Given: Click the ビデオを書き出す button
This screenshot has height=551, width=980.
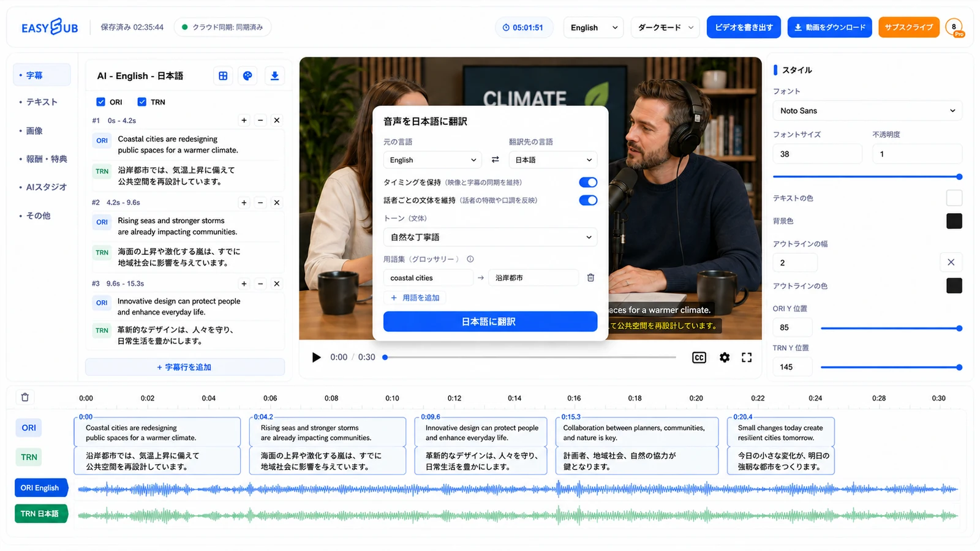Looking at the screenshot, I should 744,28.
